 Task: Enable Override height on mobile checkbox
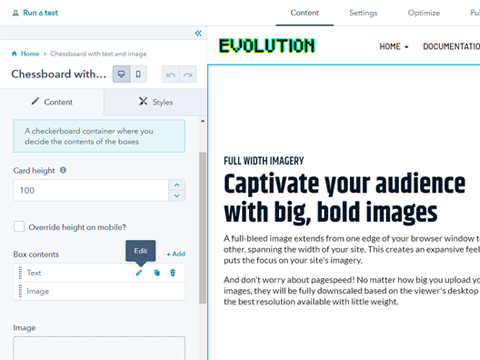coord(19,227)
